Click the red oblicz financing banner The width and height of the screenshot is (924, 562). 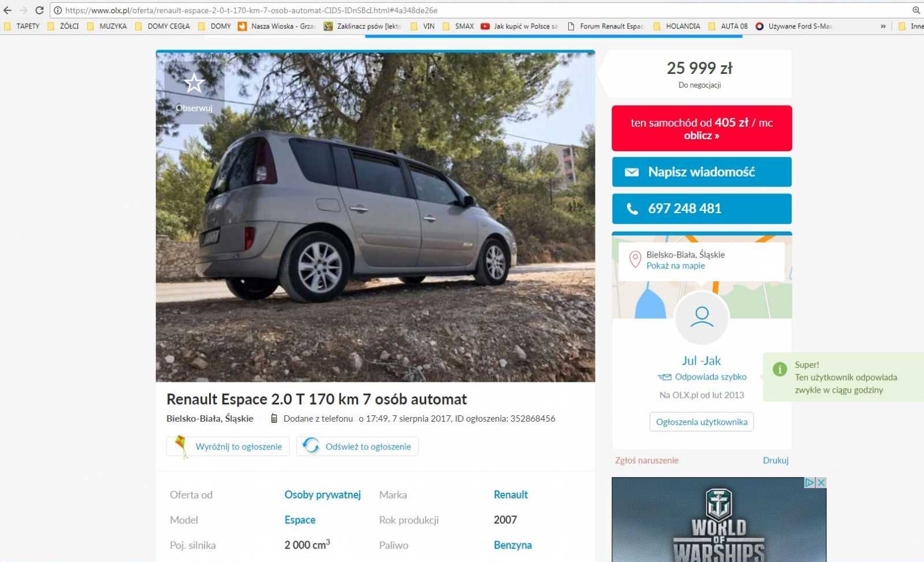[x=702, y=128]
